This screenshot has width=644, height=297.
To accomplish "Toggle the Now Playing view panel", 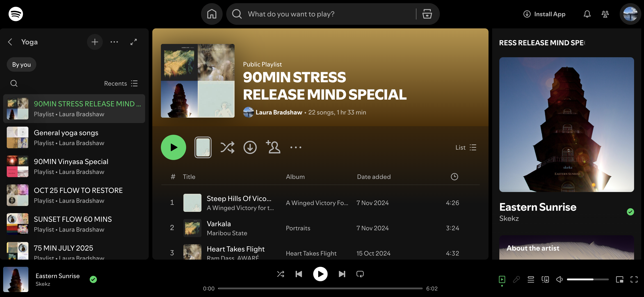I will pyautogui.click(x=502, y=279).
